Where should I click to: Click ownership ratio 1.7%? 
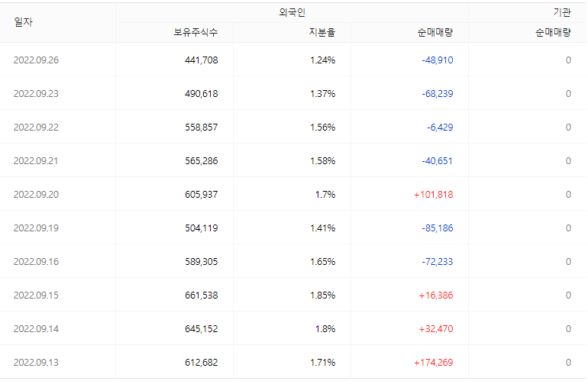click(325, 194)
